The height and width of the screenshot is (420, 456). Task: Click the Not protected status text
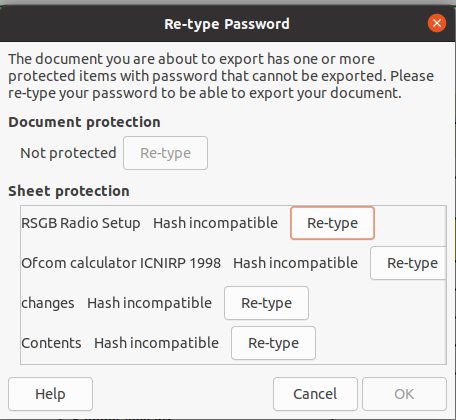[x=68, y=153]
